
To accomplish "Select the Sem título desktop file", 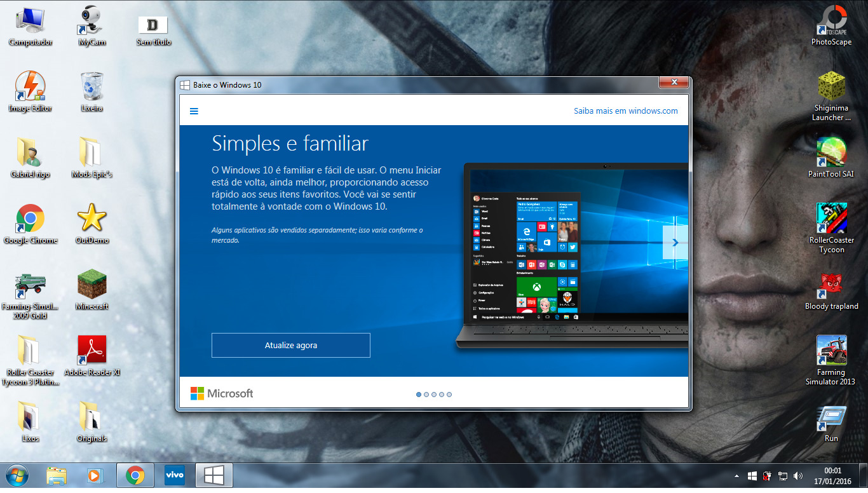I will point(153,30).
